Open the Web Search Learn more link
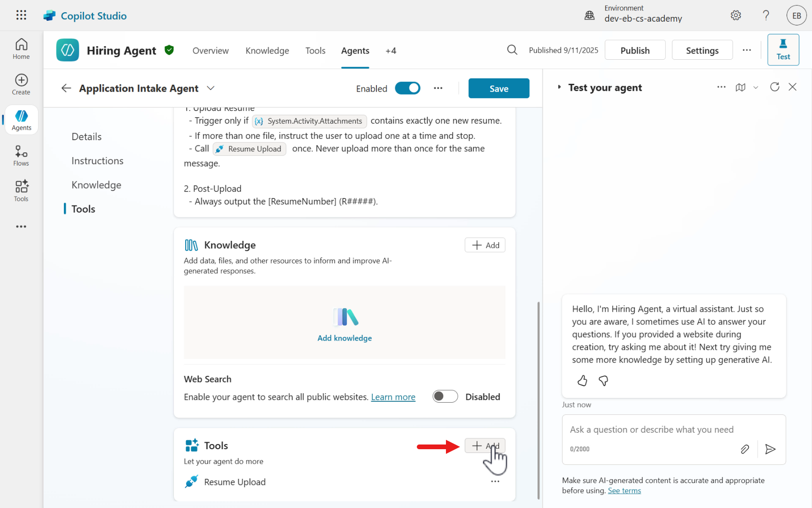 point(393,397)
